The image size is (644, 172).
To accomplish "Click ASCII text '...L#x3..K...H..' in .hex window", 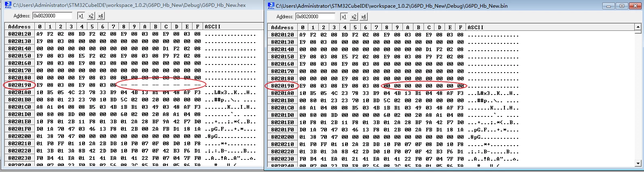I will click(x=230, y=92).
